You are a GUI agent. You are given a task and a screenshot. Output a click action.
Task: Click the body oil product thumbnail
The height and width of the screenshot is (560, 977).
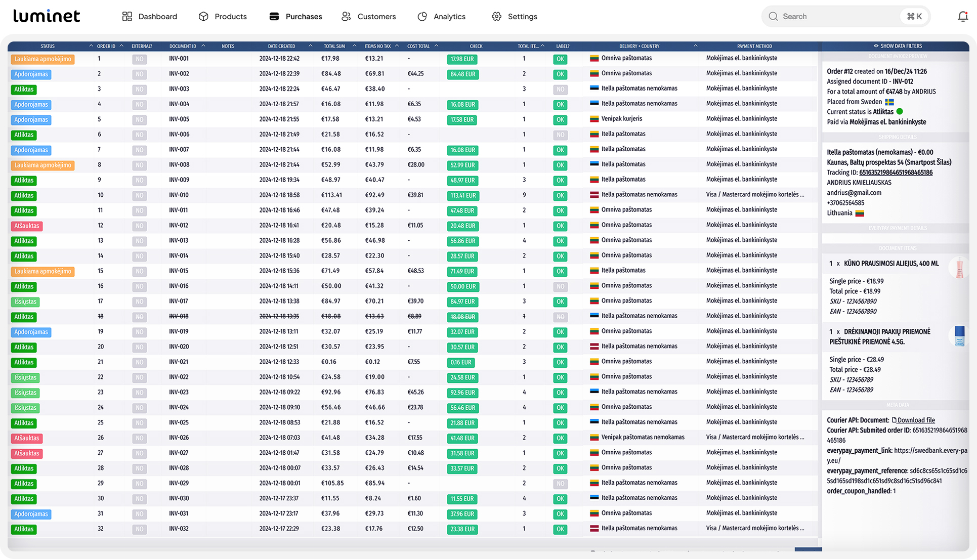tap(959, 268)
